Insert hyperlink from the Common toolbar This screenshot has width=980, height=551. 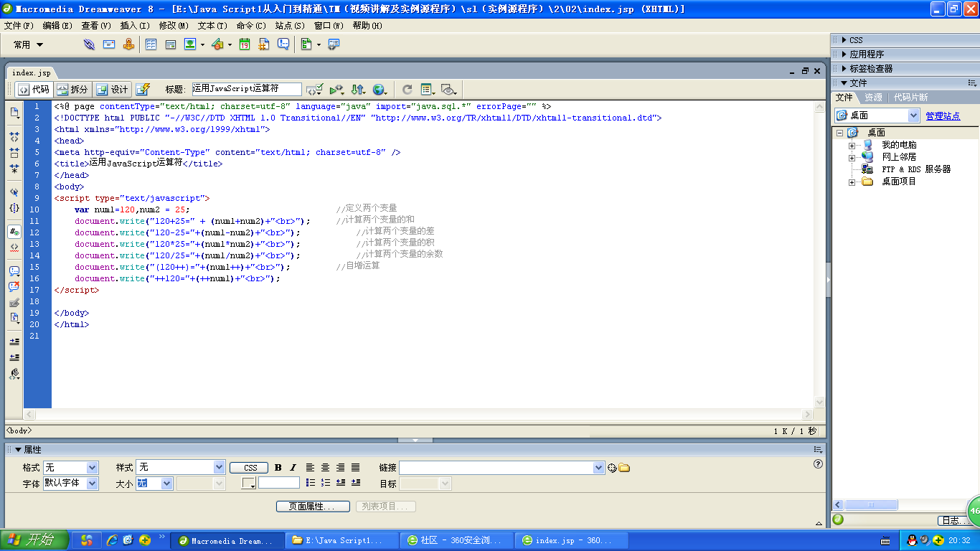click(x=89, y=44)
